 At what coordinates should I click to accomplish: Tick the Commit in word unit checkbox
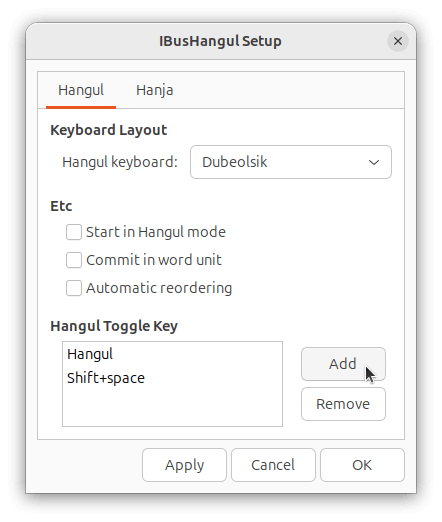(74, 260)
